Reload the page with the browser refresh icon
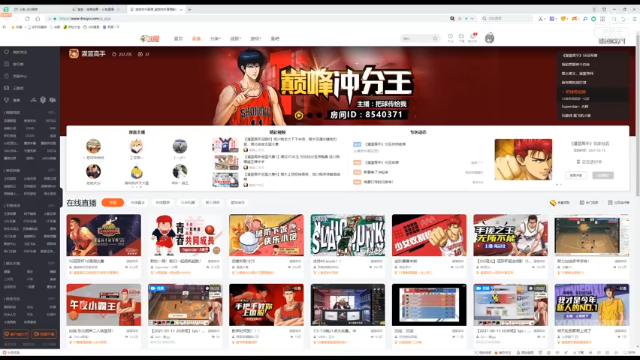Image resolution: width=640 pixels, height=360 pixels. click(x=27, y=19)
